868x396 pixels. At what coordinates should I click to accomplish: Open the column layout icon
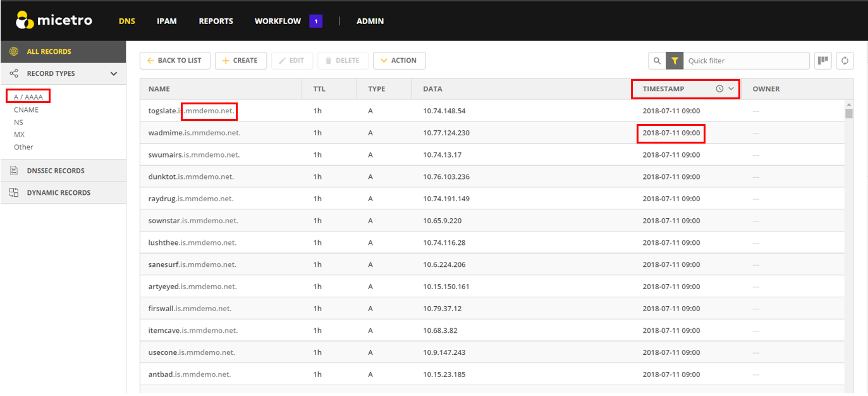point(822,61)
